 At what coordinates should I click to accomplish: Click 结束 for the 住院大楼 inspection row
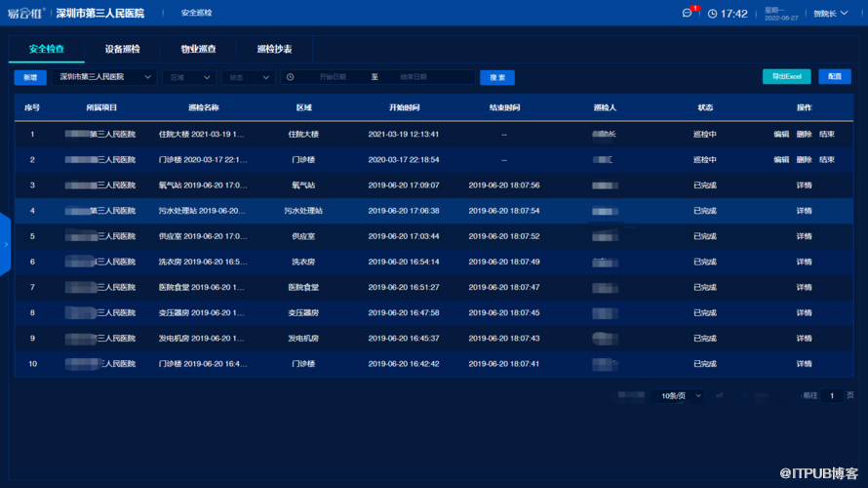[x=827, y=134]
